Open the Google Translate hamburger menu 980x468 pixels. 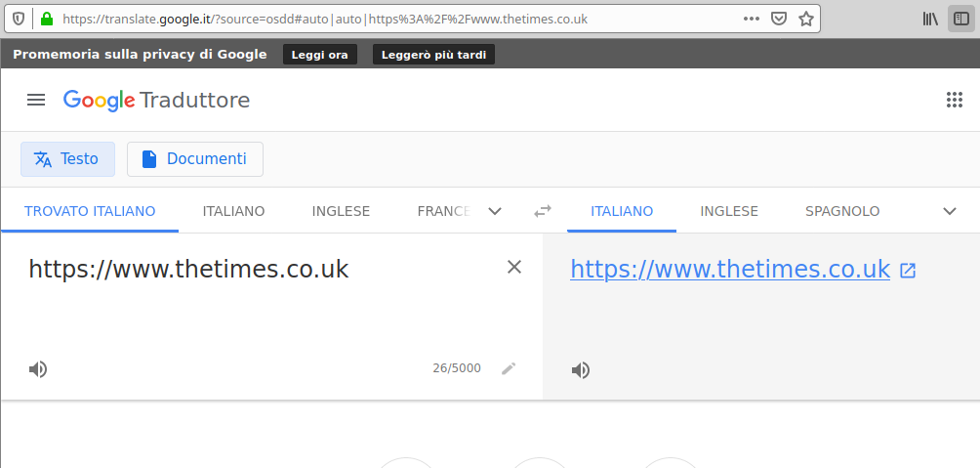click(x=36, y=100)
